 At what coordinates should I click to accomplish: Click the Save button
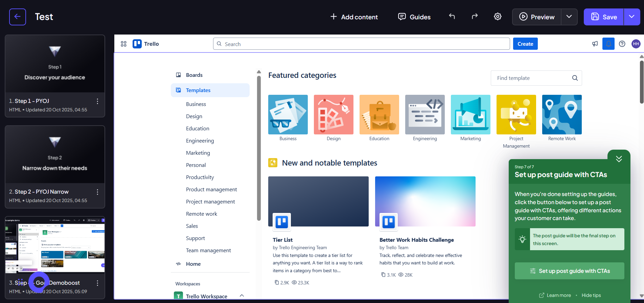pyautogui.click(x=604, y=17)
